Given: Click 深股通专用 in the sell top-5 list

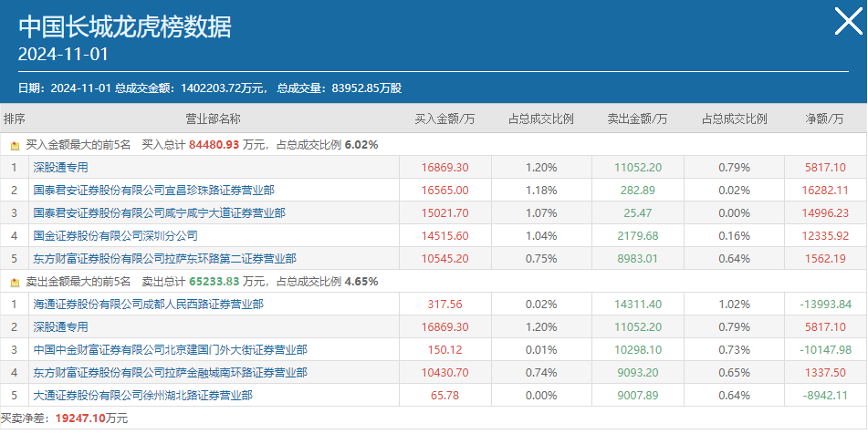Looking at the screenshot, I should click(60, 326).
